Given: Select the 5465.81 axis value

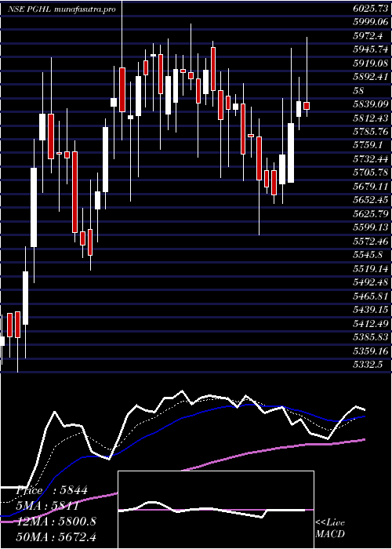Looking at the screenshot, I should pos(370,296).
